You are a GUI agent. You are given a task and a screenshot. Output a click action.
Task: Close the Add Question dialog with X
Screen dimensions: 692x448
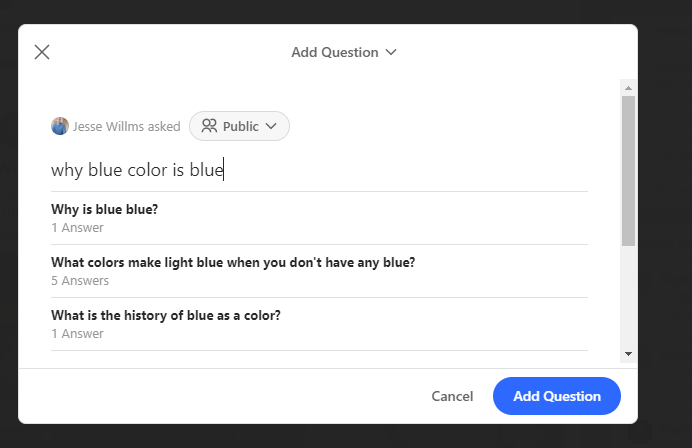click(x=42, y=52)
